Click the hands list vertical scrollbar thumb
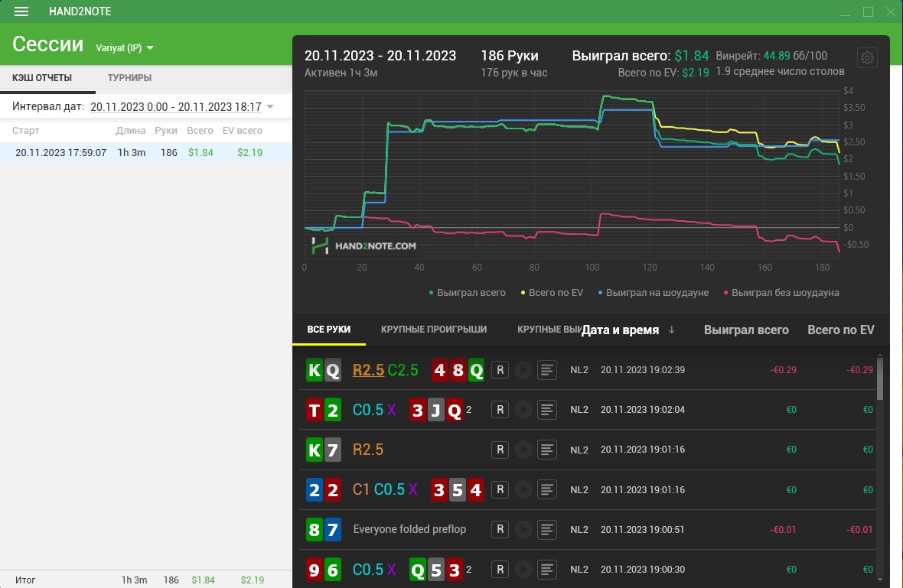 pyautogui.click(x=879, y=378)
